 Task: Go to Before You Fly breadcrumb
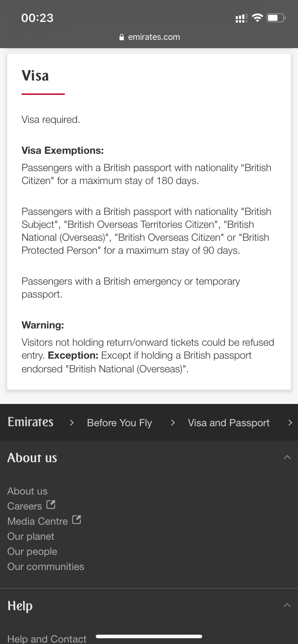119,423
